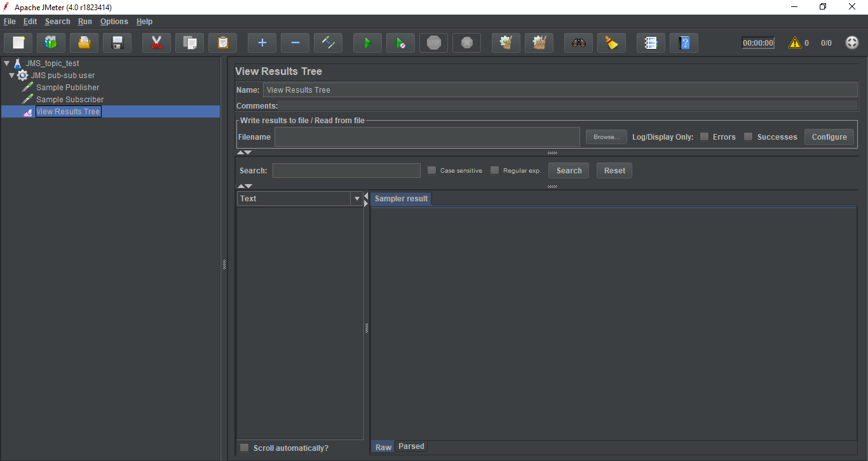This screenshot has height=461, width=868.
Task: Toggle Scroll automatically checkbox
Action: (x=245, y=448)
